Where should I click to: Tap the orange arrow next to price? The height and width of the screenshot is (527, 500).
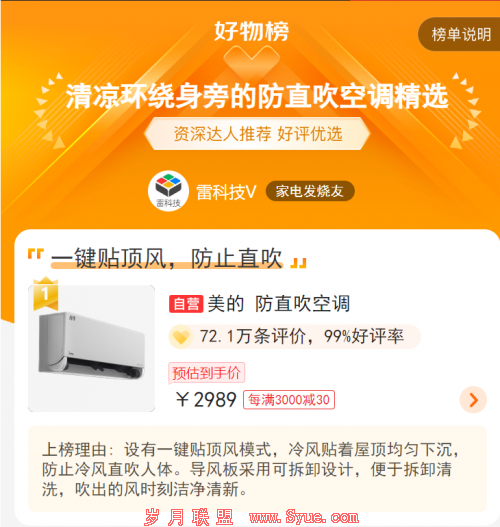[473, 400]
